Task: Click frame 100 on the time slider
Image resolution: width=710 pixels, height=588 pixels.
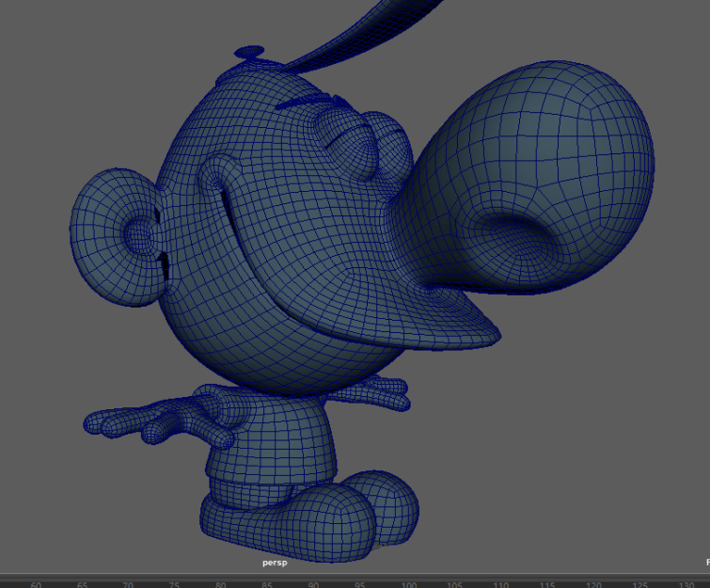Action: (x=407, y=583)
